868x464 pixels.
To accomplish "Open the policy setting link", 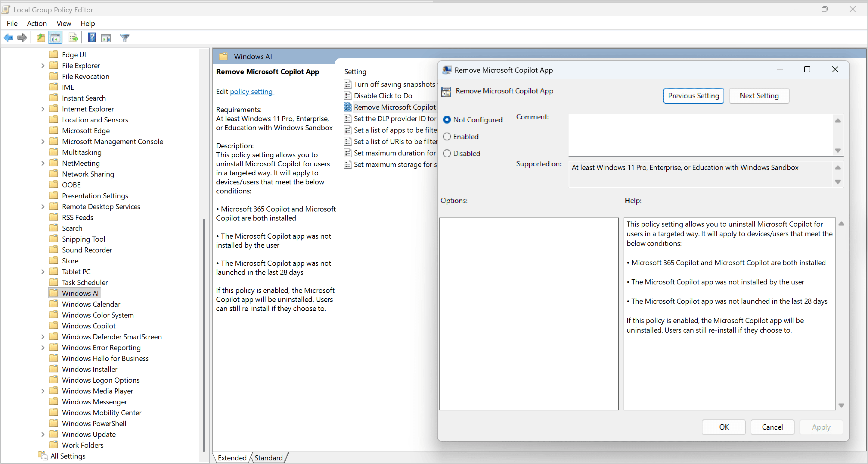I will click(251, 91).
